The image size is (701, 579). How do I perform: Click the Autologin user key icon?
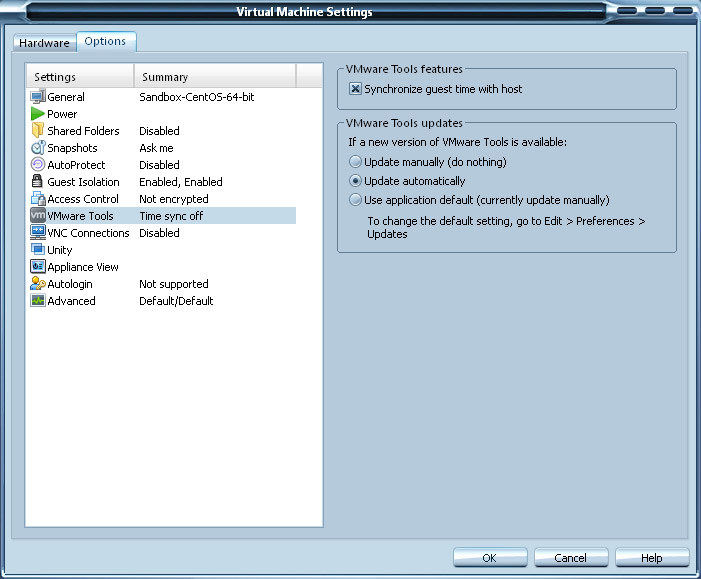(38, 283)
